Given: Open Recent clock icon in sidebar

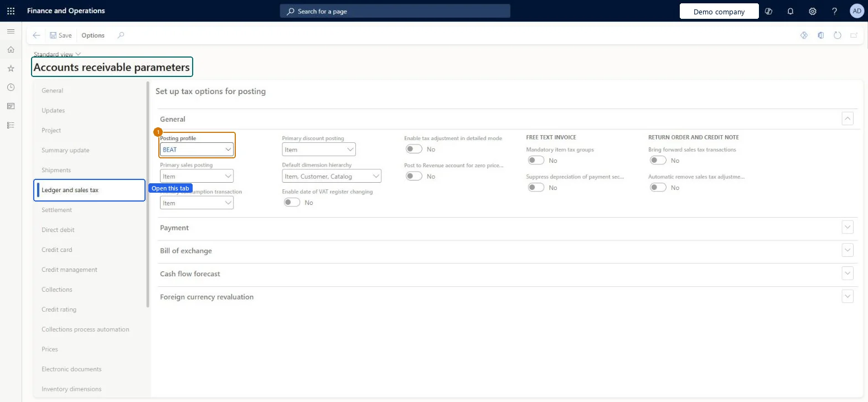Looking at the screenshot, I should pyautogui.click(x=11, y=87).
